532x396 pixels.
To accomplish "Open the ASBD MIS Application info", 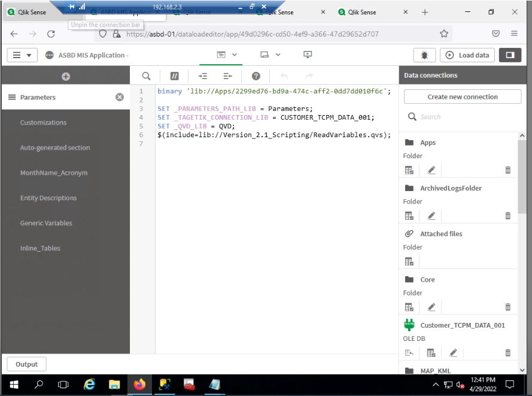I will click(49, 55).
